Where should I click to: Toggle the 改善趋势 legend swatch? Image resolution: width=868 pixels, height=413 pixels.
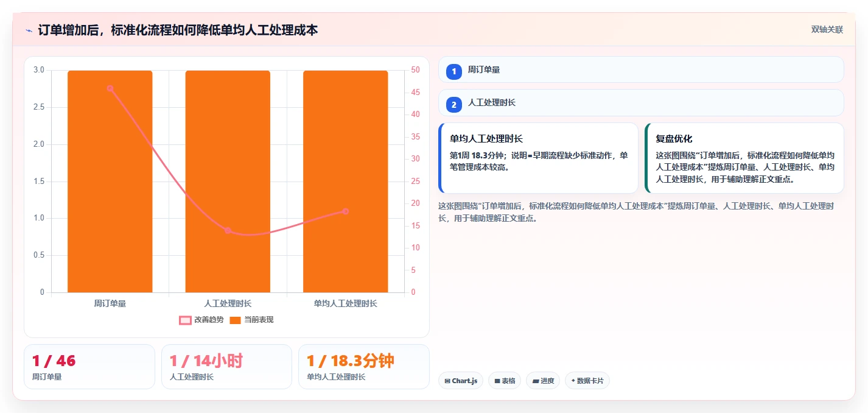185,320
